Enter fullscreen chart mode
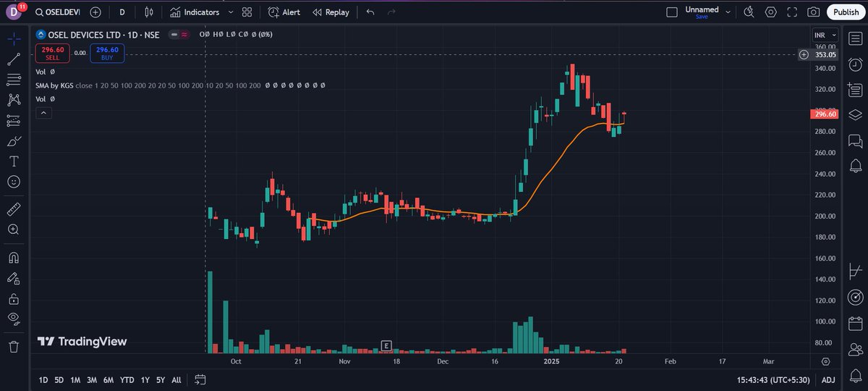The image size is (868, 391). [x=793, y=12]
